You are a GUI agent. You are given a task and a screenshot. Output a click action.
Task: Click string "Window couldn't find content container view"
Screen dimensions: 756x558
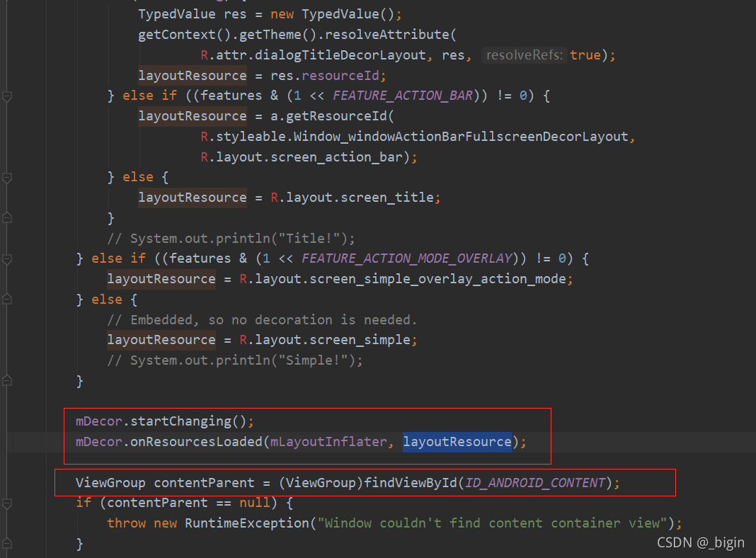pyautogui.click(x=492, y=523)
